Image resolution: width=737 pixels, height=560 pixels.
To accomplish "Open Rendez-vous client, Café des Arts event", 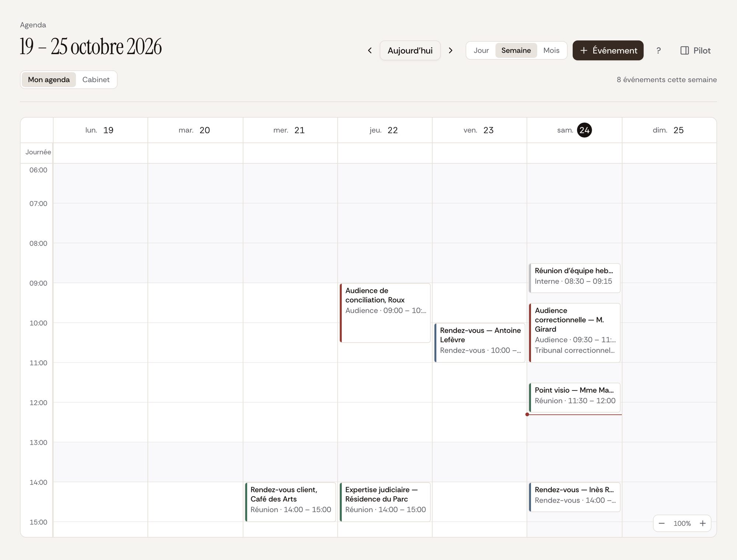I will [290, 502].
